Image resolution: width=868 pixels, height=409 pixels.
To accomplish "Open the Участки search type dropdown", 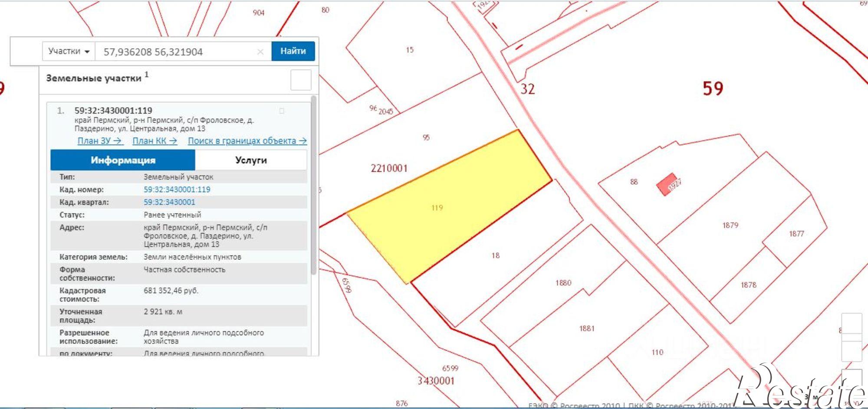I will [x=69, y=51].
